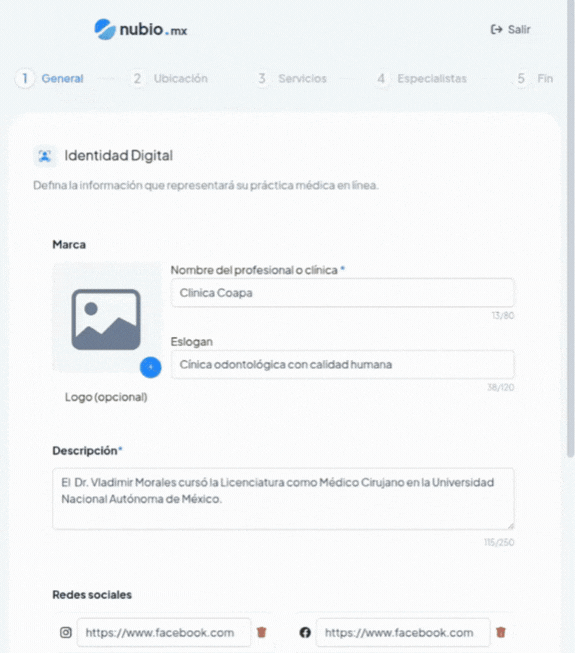Go to step 2 Ubicación
This screenshot has height=653, width=575.
170,78
